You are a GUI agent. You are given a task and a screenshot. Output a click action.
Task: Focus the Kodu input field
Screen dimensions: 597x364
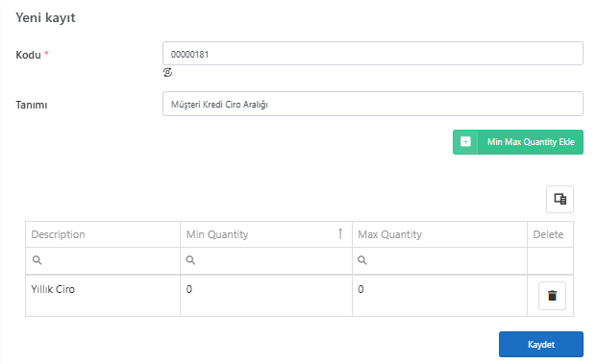[373, 54]
